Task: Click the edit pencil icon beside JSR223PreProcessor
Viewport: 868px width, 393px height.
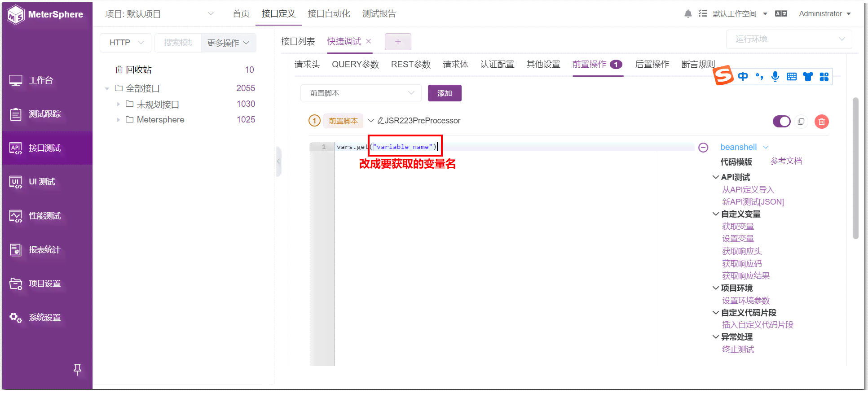Action: coord(380,121)
